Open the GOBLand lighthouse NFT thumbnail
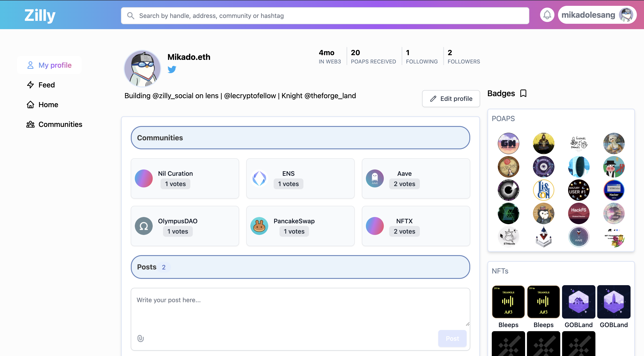644x356 pixels. pos(614,302)
